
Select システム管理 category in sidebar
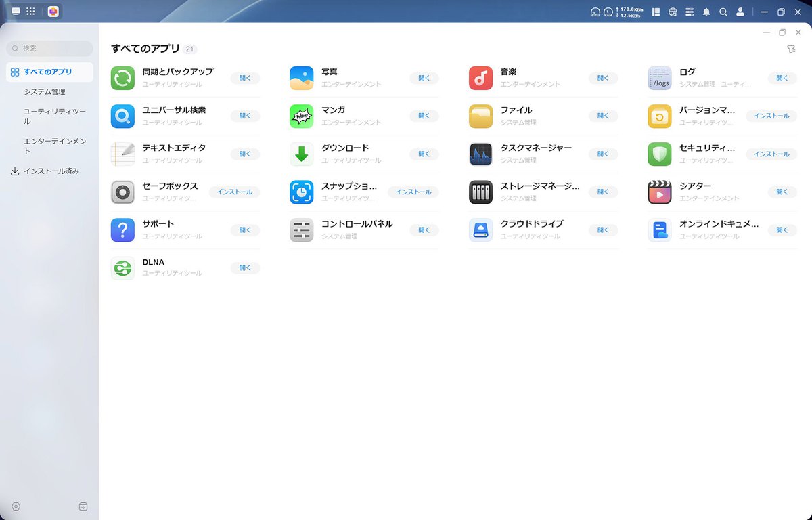pyautogui.click(x=45, y=91)
